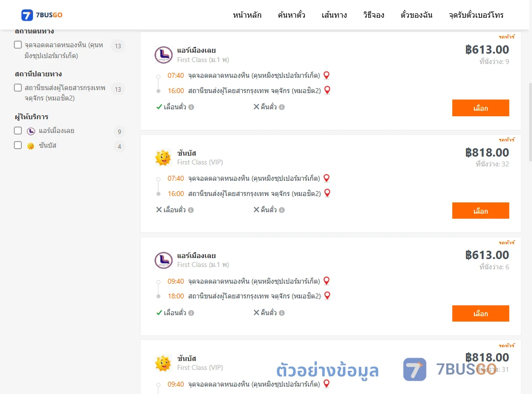The height and width of the screenshot is (394, 532).
Task: Click ซันบัส sun logo on 09:40 trip card
Action: click(x=163, y=363)
